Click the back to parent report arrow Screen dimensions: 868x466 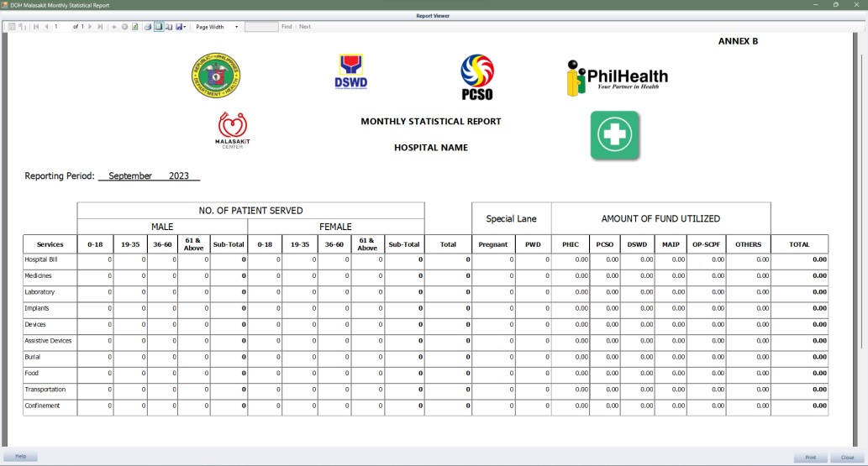[x=114, y=27]
